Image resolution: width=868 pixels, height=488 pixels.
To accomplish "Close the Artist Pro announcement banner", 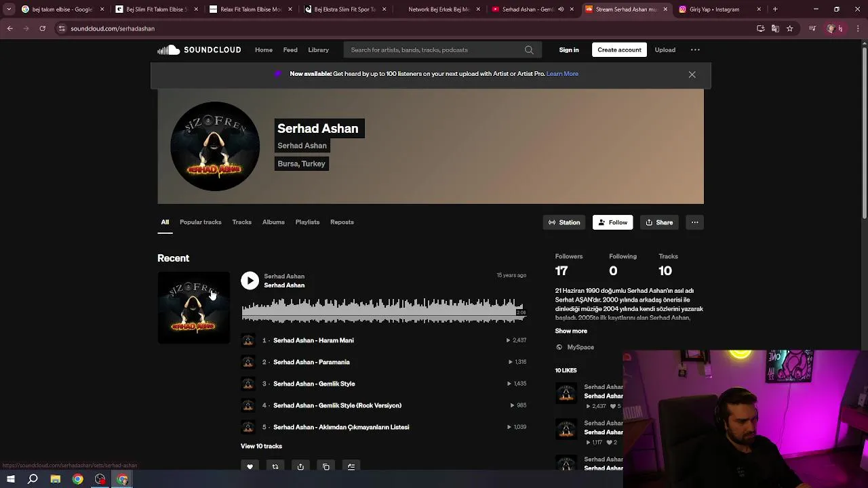I will point(692,75).
